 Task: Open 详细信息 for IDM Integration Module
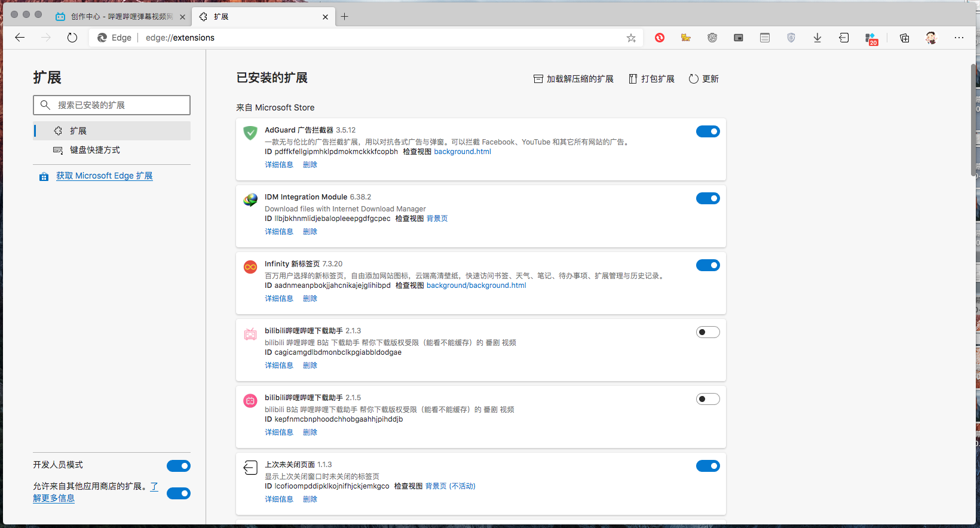pyautogui.click(x=279, y=232)
